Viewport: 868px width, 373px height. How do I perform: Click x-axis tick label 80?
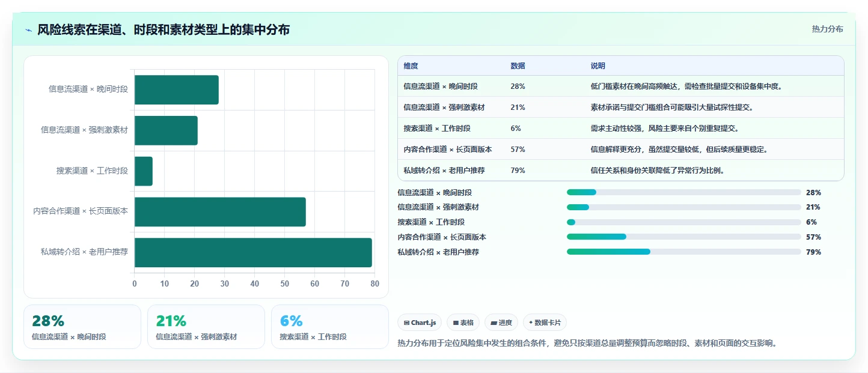click(375, 284)
